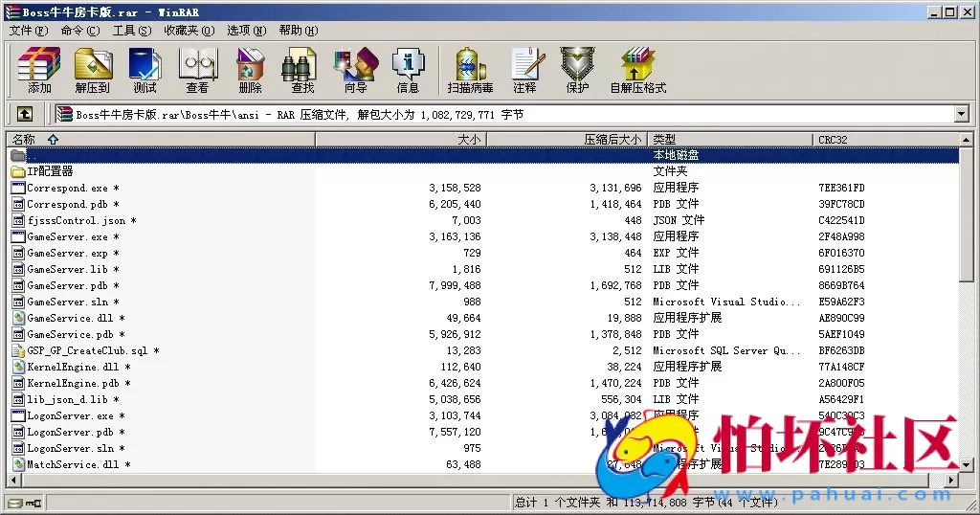
Task: Select the GameServer.pdb file name
Action: [x=67, y=285]
